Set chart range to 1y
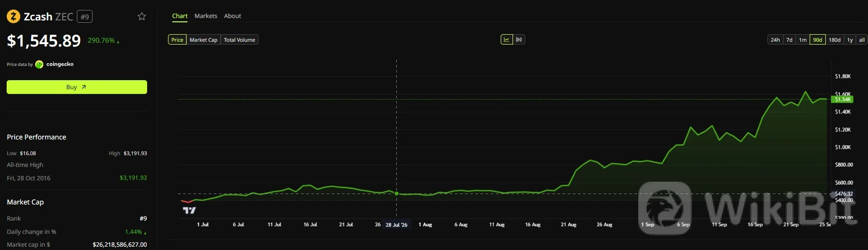 pos(850,40)
